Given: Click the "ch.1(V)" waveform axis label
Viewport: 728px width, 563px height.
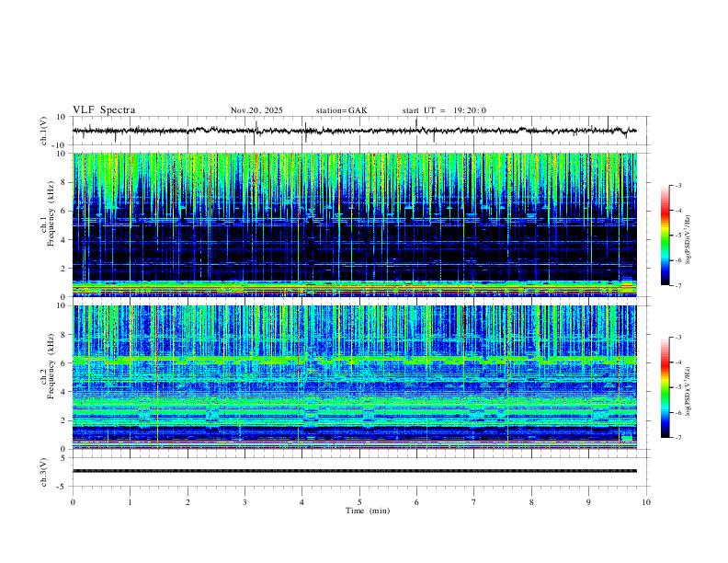Looking at the screenshot, I should tap(44, 131).
